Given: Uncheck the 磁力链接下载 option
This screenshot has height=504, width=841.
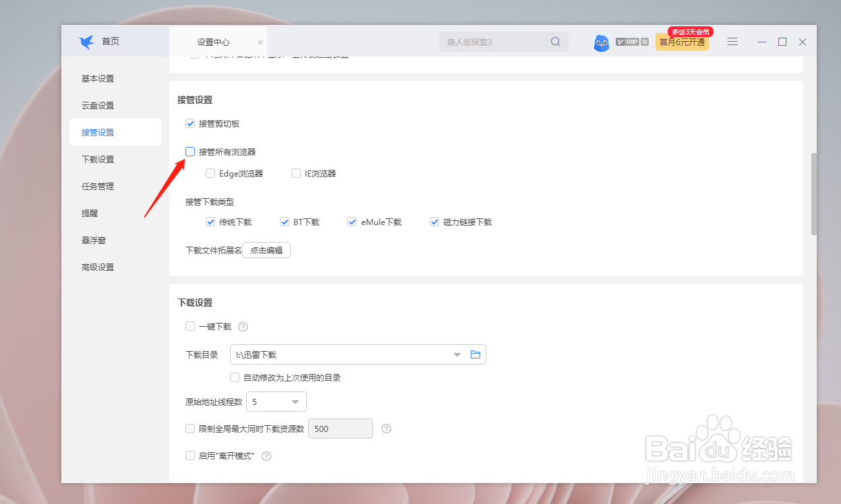Looking at the screenshot, I should (434, 221).
